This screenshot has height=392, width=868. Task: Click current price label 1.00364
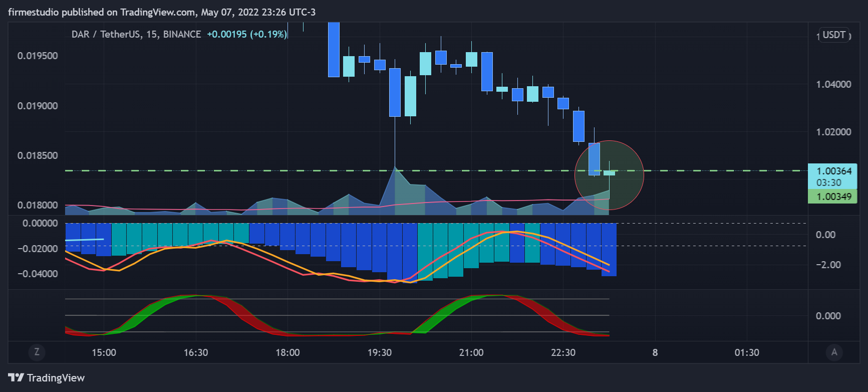(x=833, y=171)
